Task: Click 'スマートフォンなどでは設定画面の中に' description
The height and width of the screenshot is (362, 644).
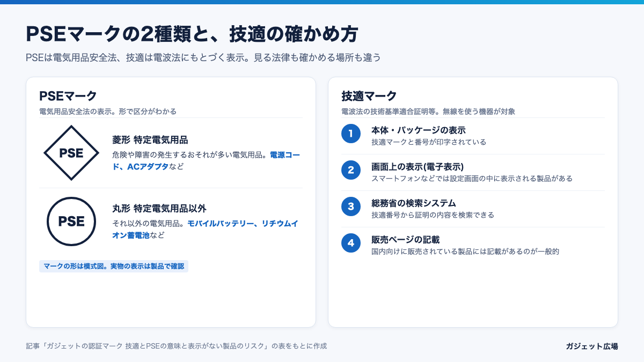Action: 472,179
